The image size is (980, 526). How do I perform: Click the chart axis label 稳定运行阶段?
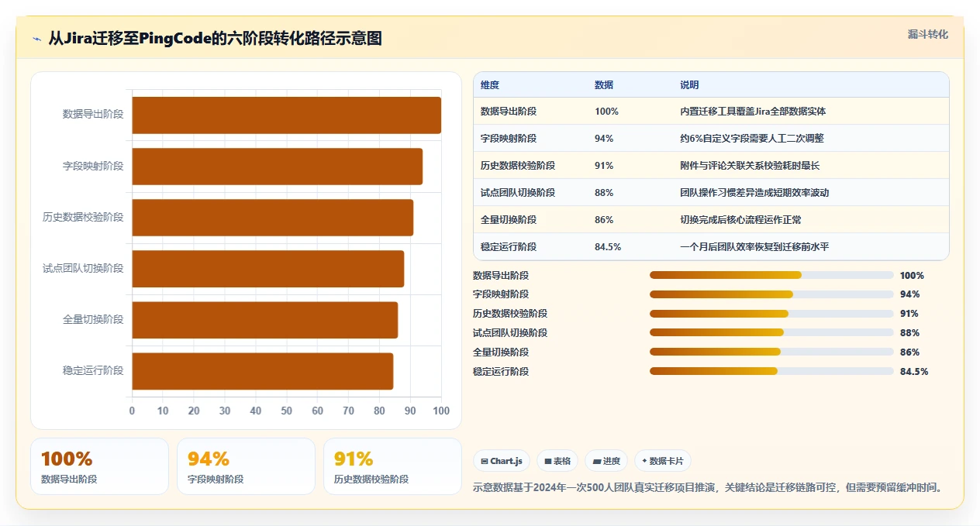(x=93, y=371)
